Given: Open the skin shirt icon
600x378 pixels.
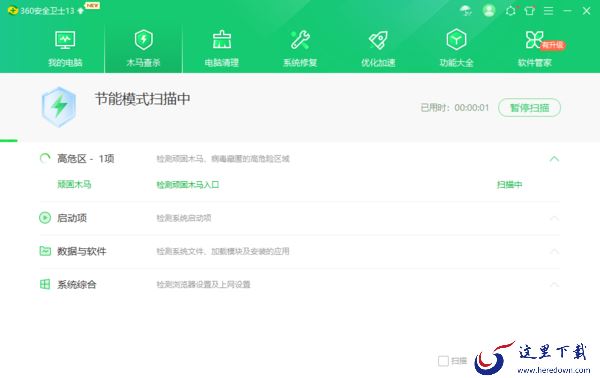Looking at the screenshot, I should [530, 10].
